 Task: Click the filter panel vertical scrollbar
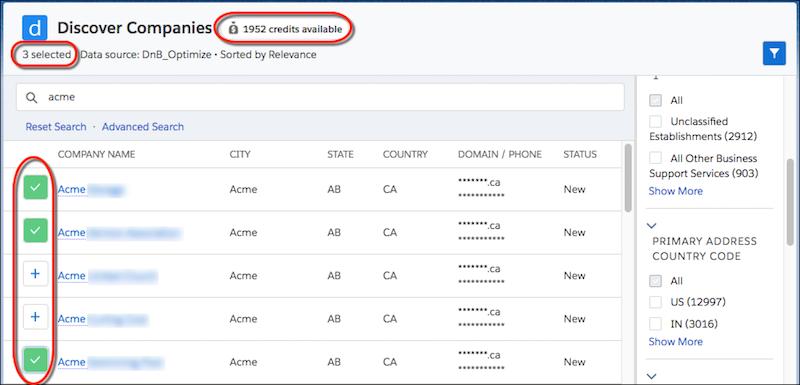(790, 202)
